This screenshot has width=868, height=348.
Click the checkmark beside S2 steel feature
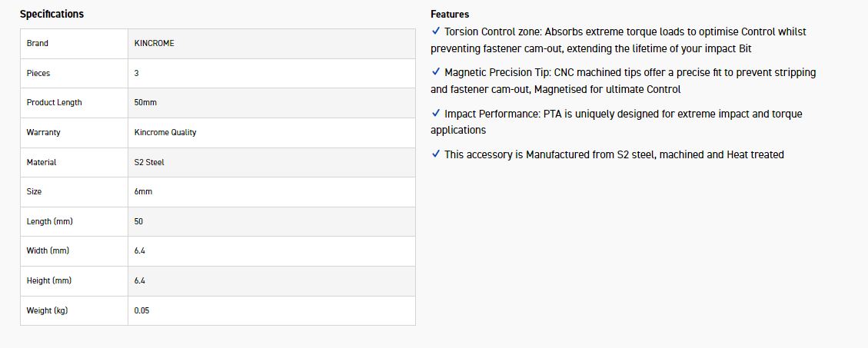(436, 154)
